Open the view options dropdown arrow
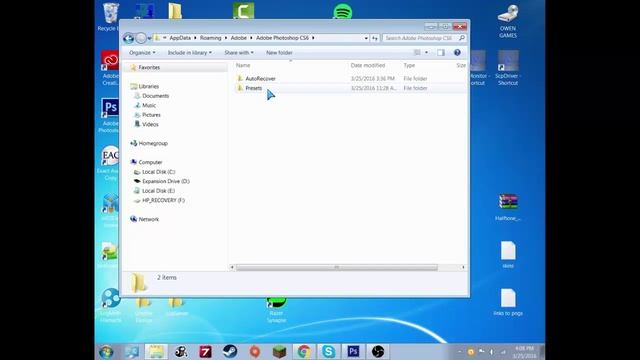 click(427, 53)
